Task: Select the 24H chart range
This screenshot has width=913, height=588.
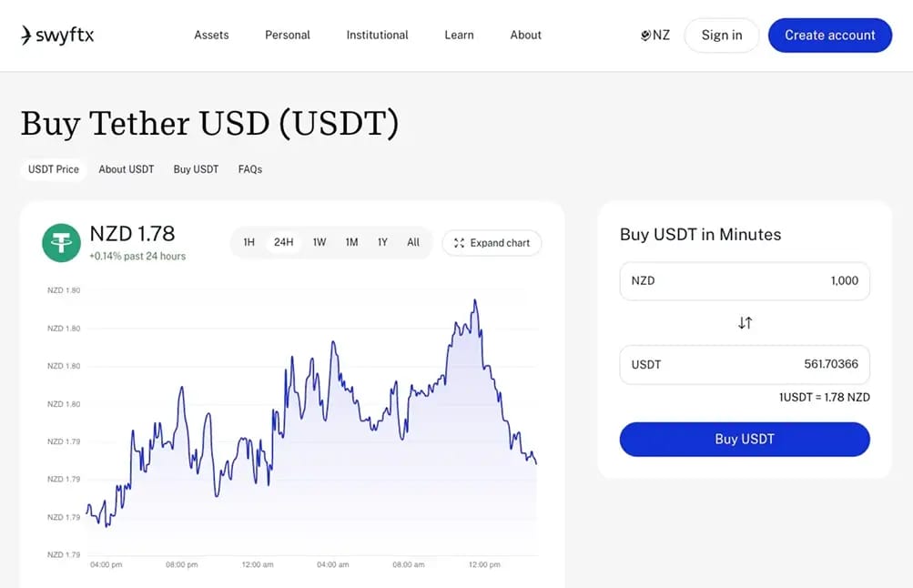Action: pos(284,242)
